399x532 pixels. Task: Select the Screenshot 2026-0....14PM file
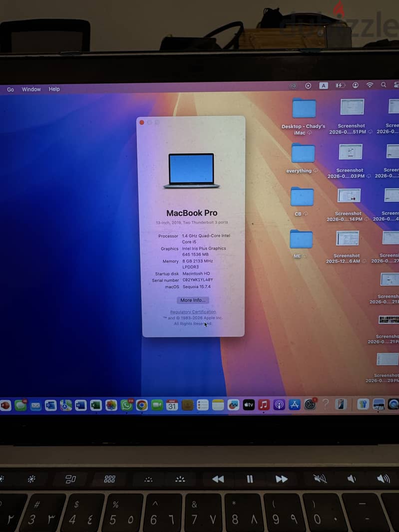[x=349, y=205]
